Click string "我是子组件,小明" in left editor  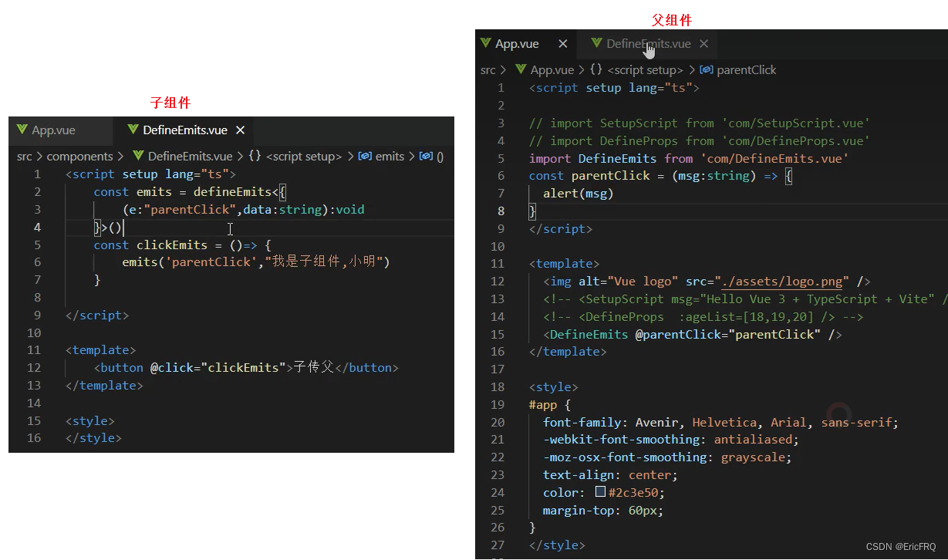coord(324,262)
